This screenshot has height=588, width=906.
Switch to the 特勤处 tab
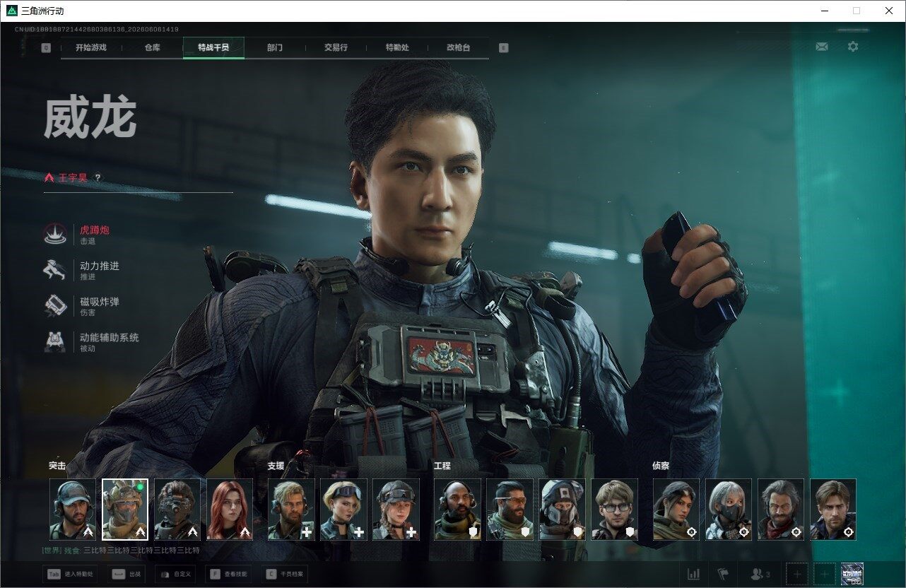[397, 48]
